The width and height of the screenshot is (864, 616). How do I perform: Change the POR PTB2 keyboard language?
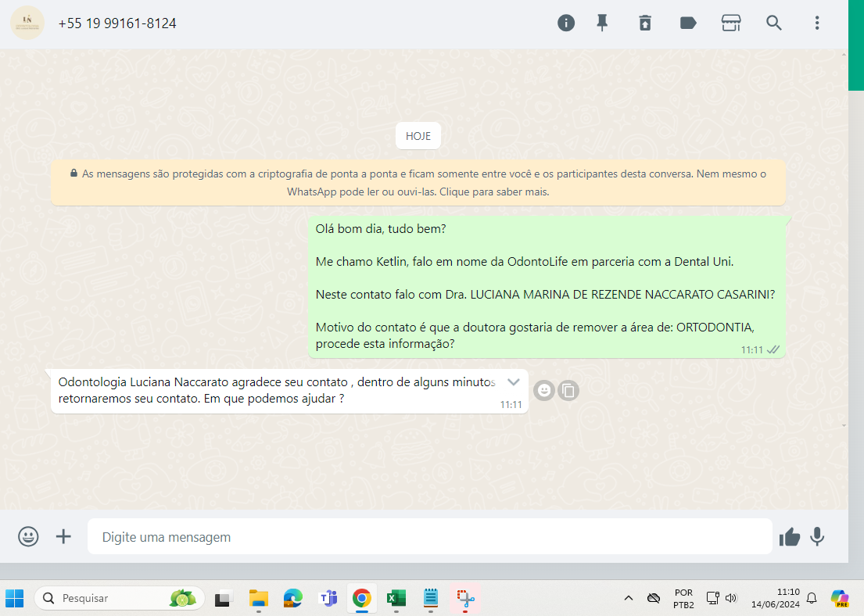click(684, 598)
